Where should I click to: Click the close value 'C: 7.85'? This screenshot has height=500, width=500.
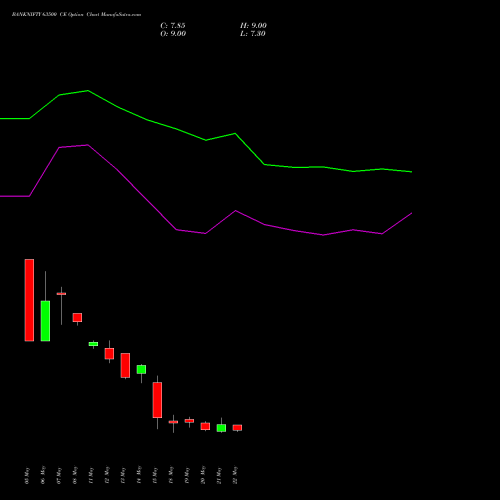pos(173,26)
